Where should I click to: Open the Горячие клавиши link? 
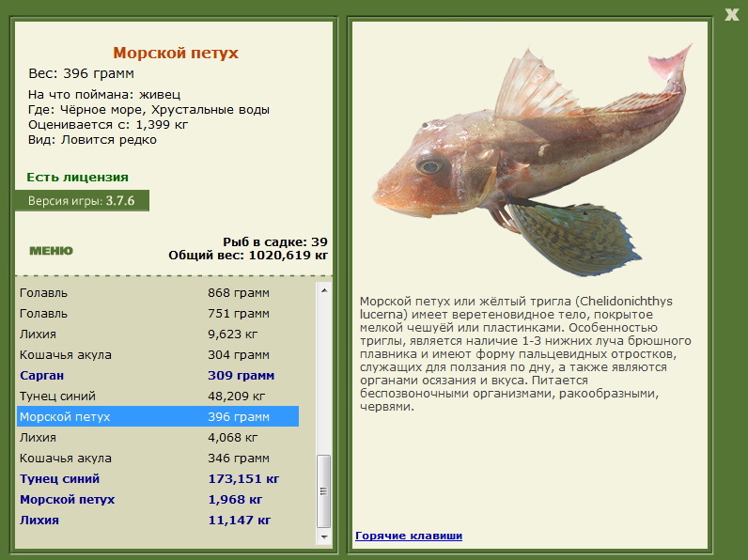coord(409,536)
